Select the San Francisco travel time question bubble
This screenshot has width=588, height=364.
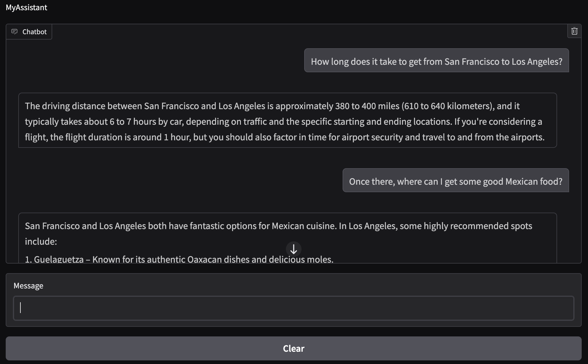coord(436,61)
